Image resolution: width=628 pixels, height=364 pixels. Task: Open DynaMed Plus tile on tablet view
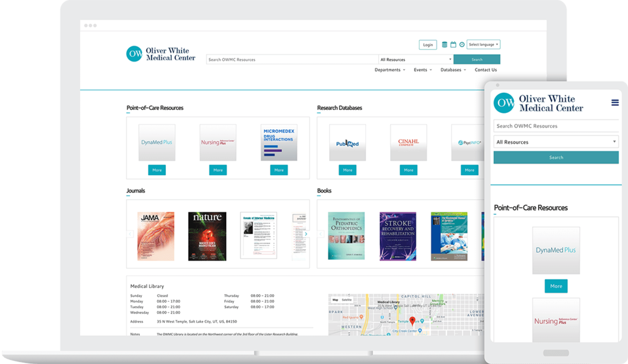coord(556,250)
